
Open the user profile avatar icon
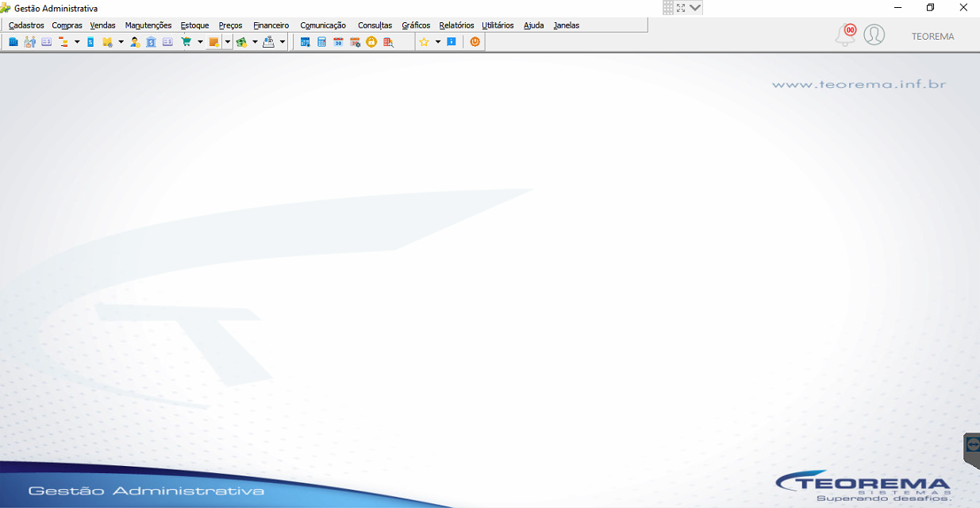click(874, 35)
